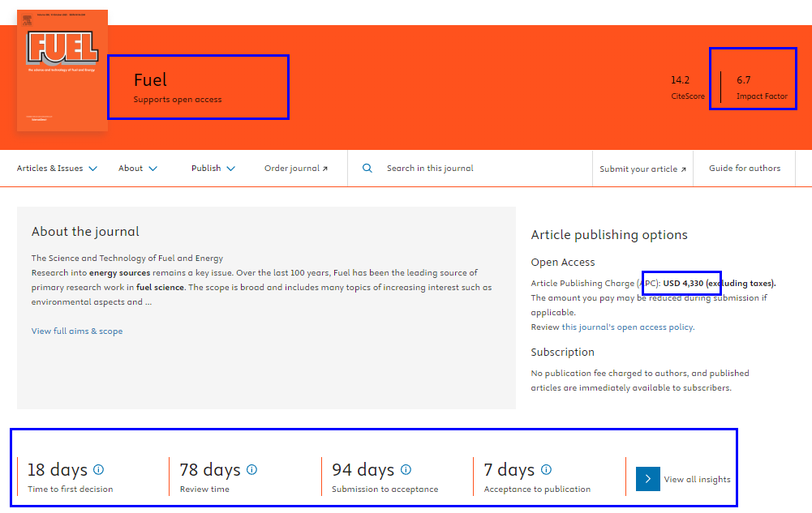Click the Fuel journal cover image
The height and width of the screenshot is (513, 812).
[62, 71]
